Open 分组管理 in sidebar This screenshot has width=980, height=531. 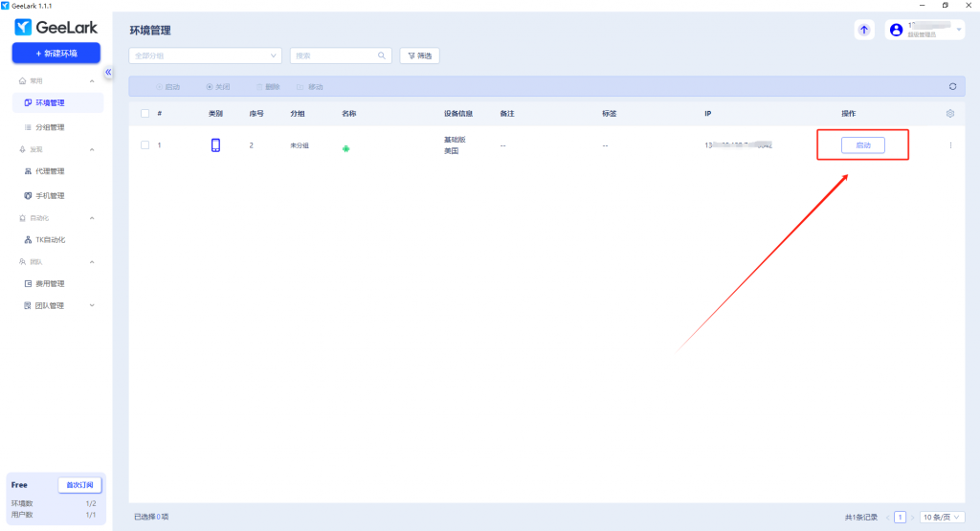click(50, 127)
